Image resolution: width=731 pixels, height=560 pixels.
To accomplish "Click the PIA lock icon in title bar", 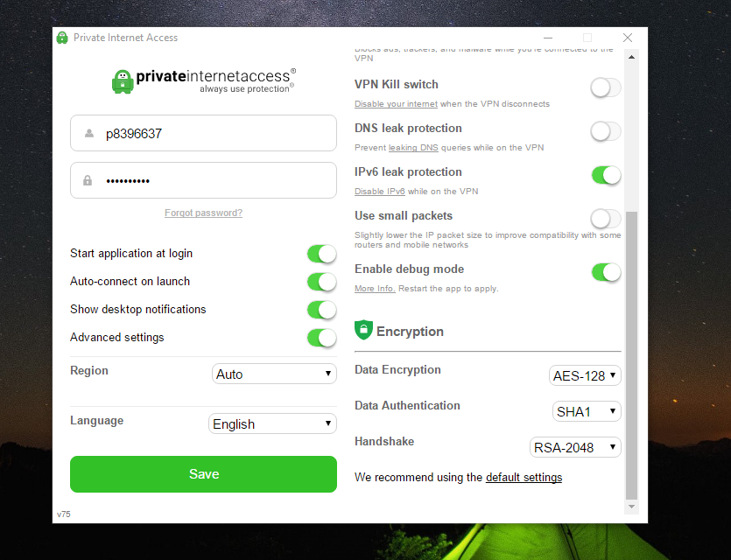I will click(x=62, y=38).
